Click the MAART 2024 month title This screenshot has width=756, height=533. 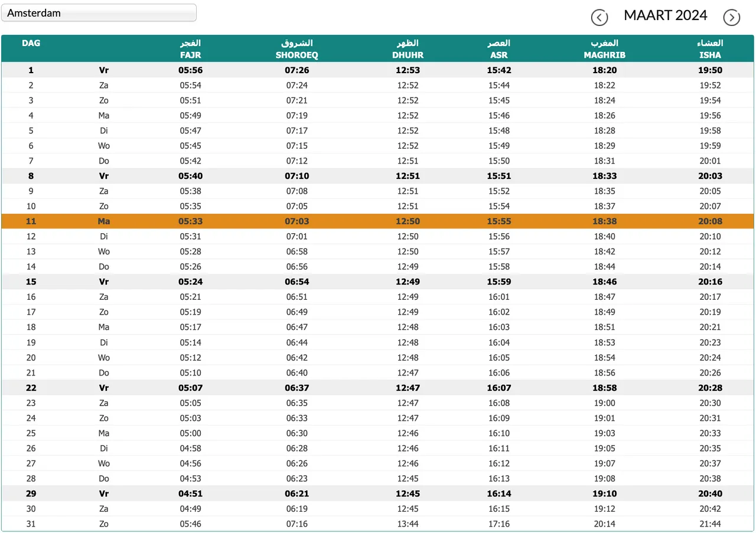click(x=666, y=16)
